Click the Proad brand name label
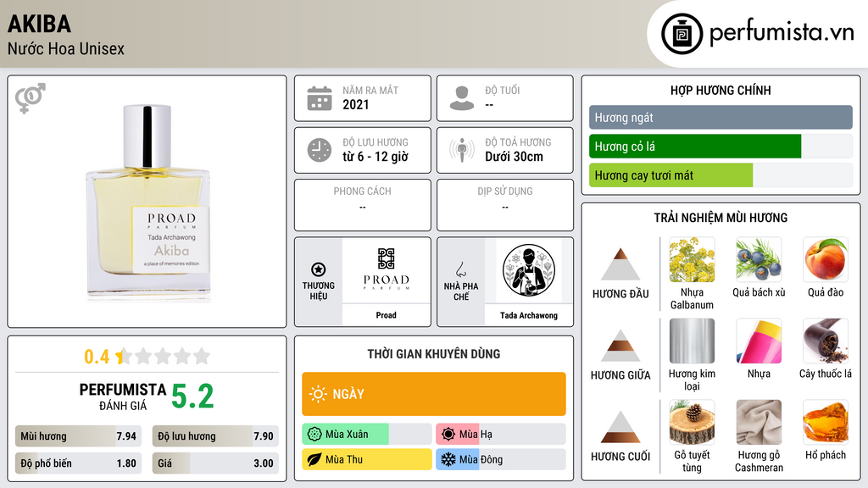The width and height of the screenshot is (868, 488). (387, 315)
